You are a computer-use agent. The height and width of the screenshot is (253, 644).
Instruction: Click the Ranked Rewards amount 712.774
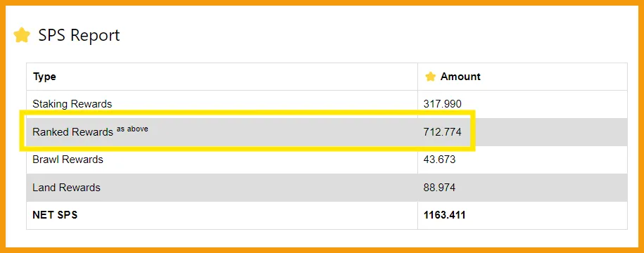[x=442, y=132]
